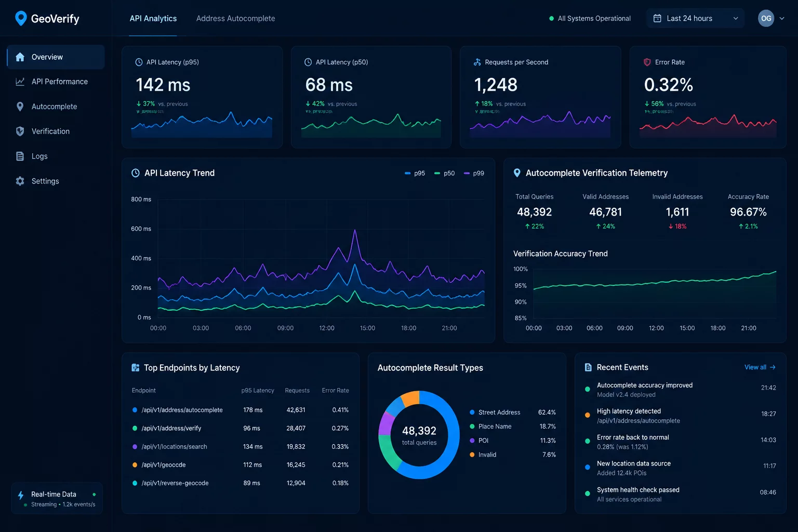Click the API Latency Trend clock icon
This screenshot has width=798, height=532.
(x=135, y=173)
